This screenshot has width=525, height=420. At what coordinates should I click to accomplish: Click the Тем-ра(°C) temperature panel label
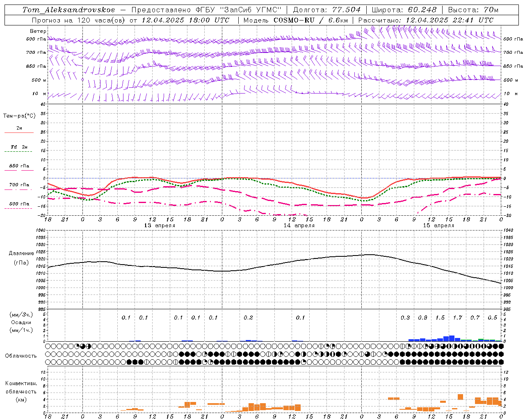(19, 116)
